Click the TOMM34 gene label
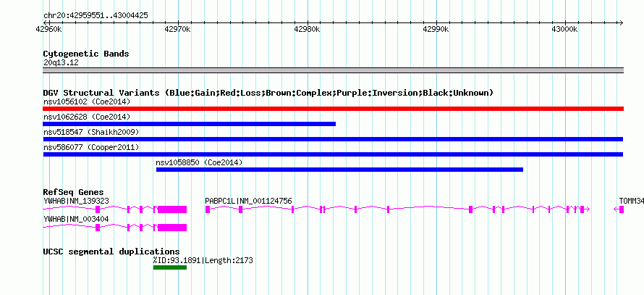The width and height of the screenshot is (644, 295). [631, 201]
